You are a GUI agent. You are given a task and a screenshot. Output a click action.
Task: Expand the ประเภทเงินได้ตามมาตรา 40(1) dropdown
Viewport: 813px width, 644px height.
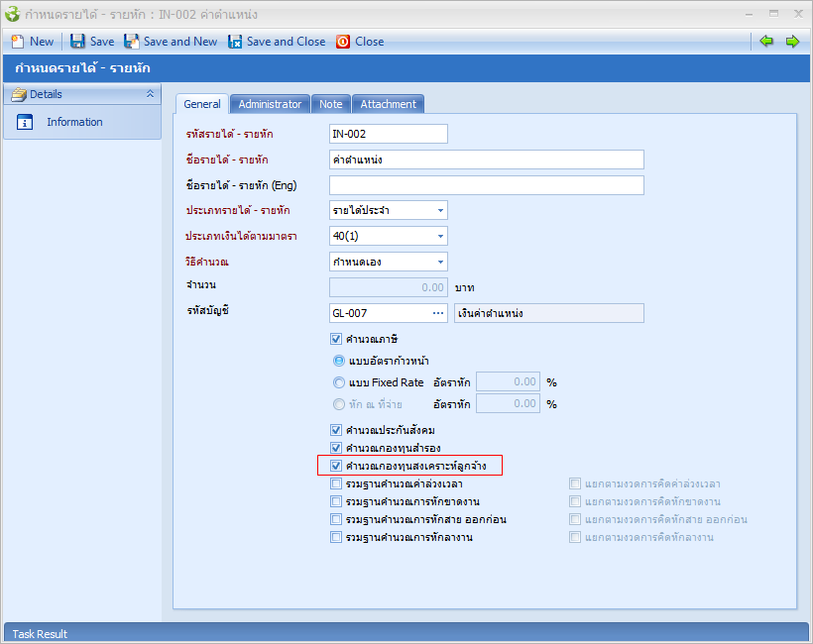[439, 236]
